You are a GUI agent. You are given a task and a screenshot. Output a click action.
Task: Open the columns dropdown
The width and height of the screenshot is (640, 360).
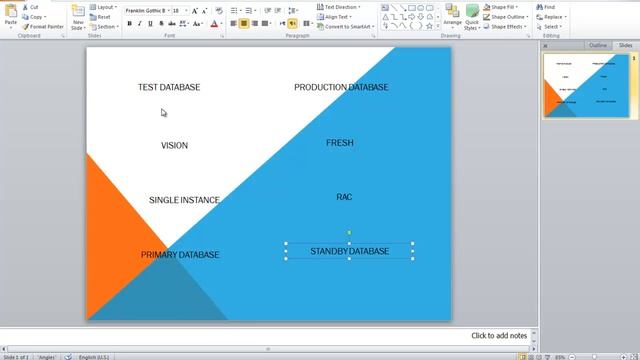point(308,24)
